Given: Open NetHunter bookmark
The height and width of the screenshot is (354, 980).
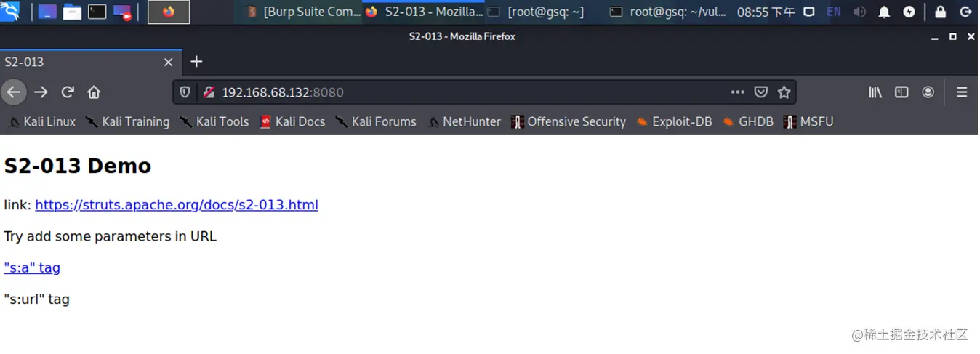Looking at the screenshot, I should point(464,121).
